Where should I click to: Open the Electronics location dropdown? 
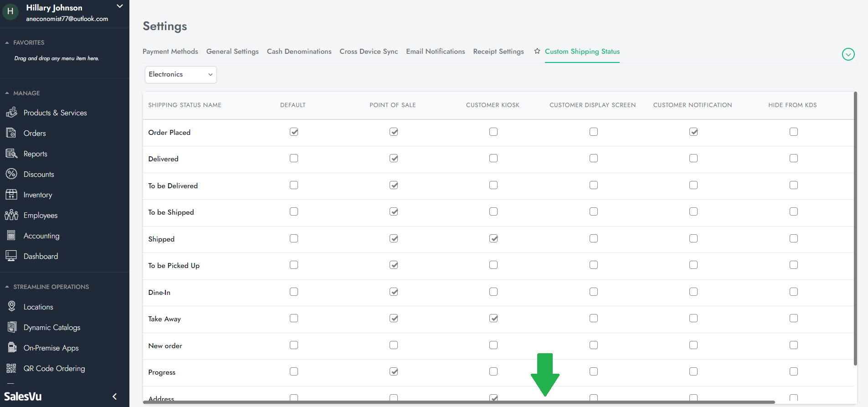coord(180,75)
